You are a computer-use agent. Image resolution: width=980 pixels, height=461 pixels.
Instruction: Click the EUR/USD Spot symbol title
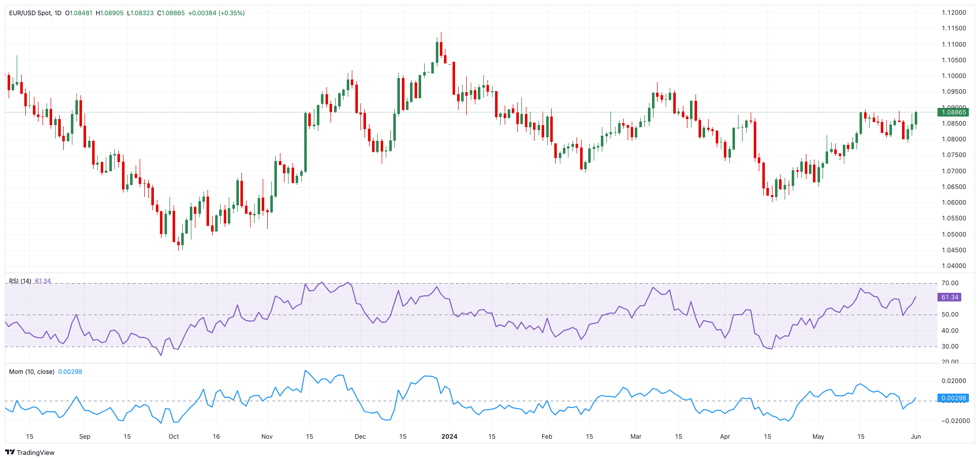(x=30, y=13)
